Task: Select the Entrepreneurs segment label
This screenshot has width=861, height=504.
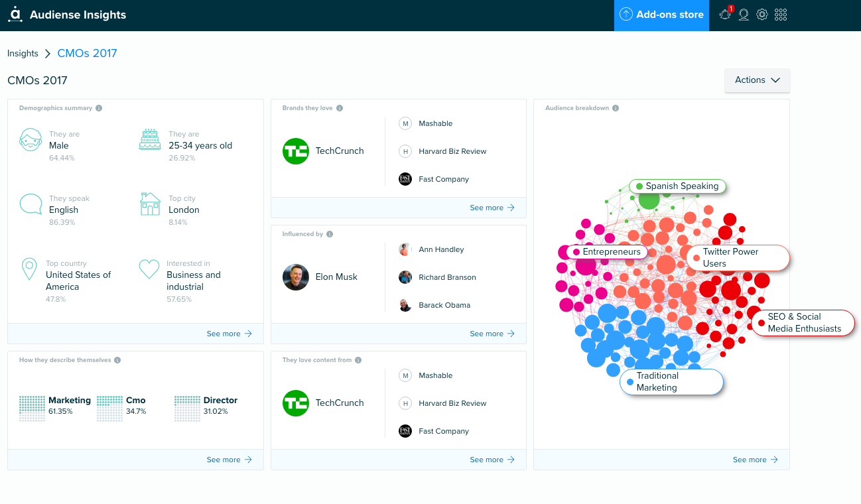Action: click(606, 252)
